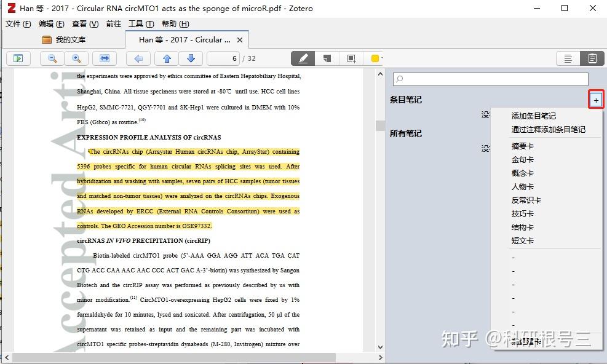
Task: Open the 工具 menu
Action: click(x=141, y=23)
